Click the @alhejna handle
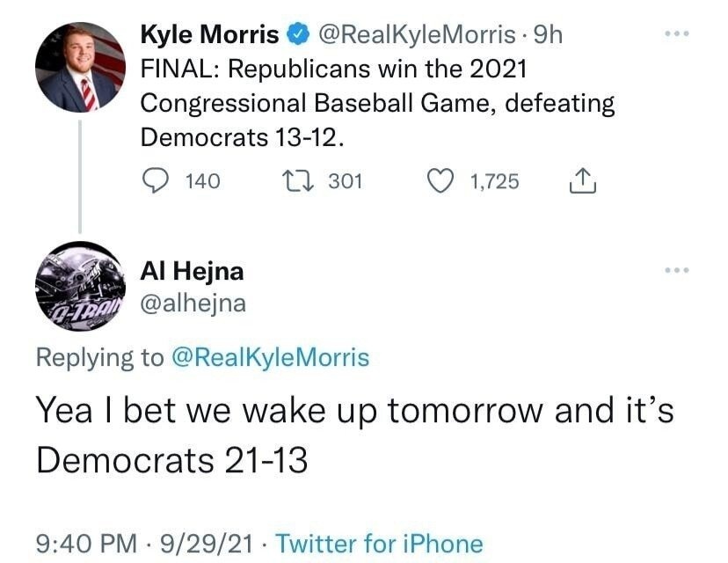The width and height of the screenshot is (728, 563). 193,303
